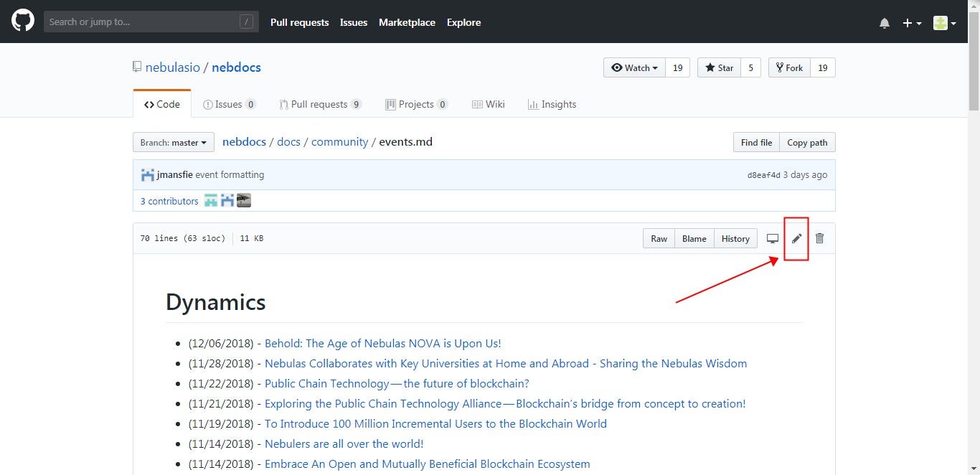Click the GitHub Octocat logo
980x475 pixels.
point(23,22)
